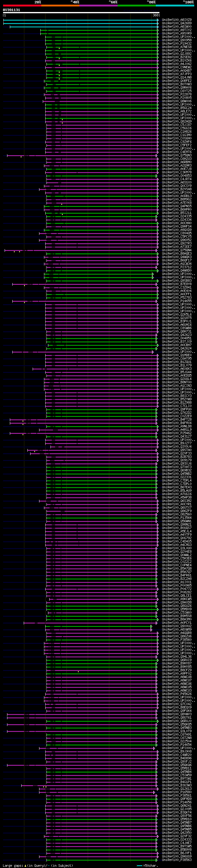
Task: Select the UniRef100_Q7XAT3 label
Action: (177, 467)
